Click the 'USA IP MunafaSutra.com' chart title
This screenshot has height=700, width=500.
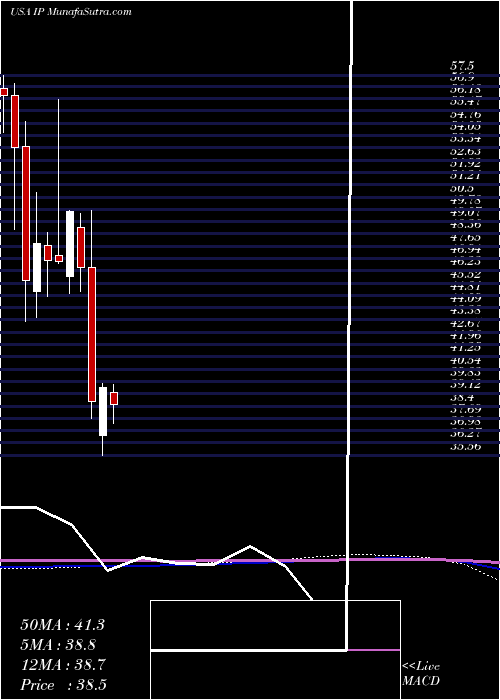click(71, 12)
